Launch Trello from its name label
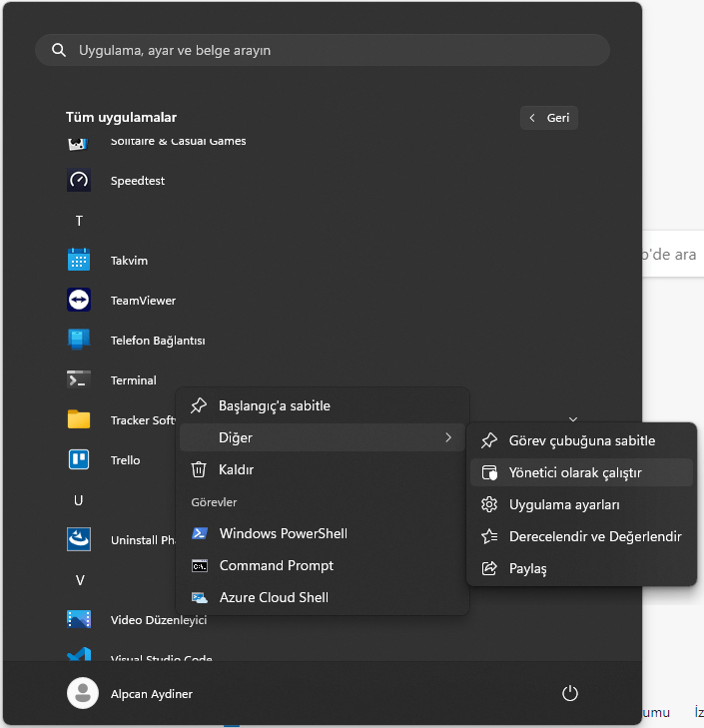The height and width of the screenshot is (728, 704). point(125,460)
